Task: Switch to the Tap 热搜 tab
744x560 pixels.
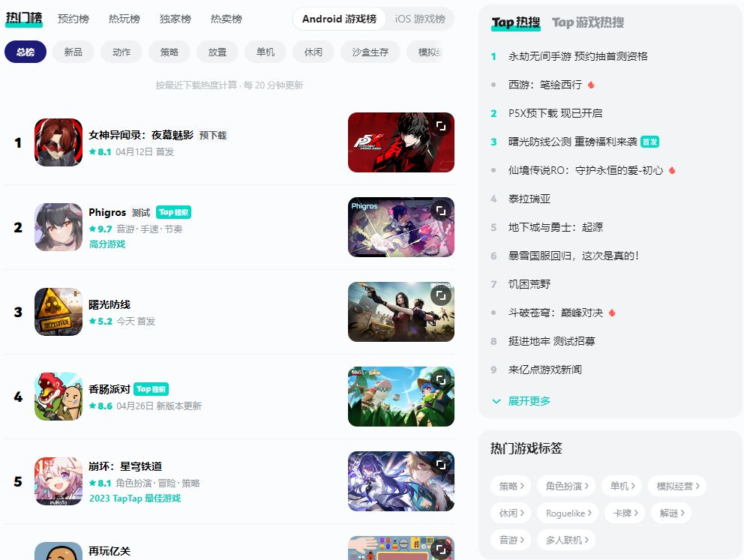Action: [516, 22]
